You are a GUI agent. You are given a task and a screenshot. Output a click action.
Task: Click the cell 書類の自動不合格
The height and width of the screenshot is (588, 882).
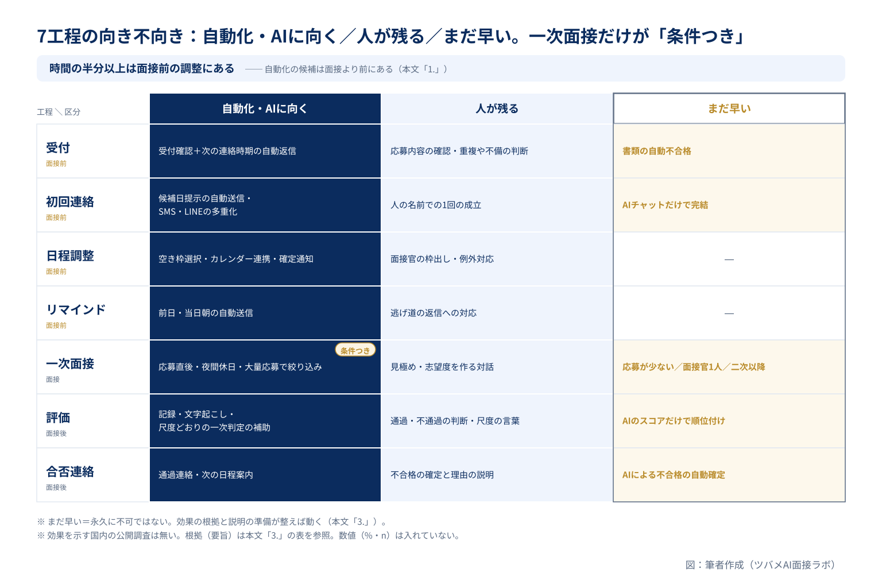[x=729, y=151]
